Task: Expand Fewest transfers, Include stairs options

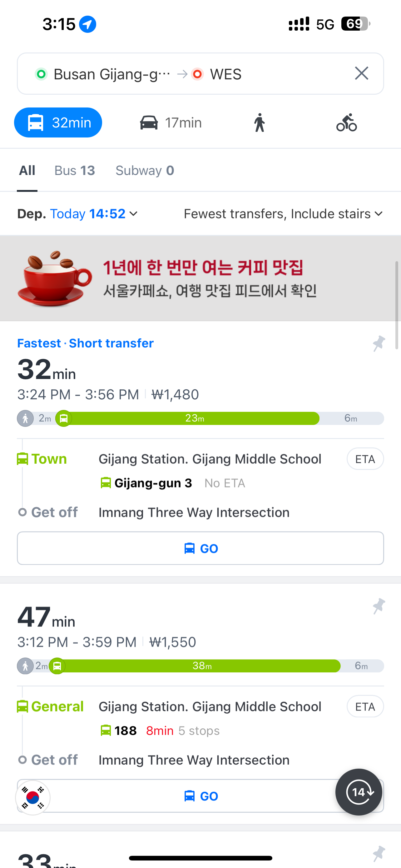Action: pos(283,214)
